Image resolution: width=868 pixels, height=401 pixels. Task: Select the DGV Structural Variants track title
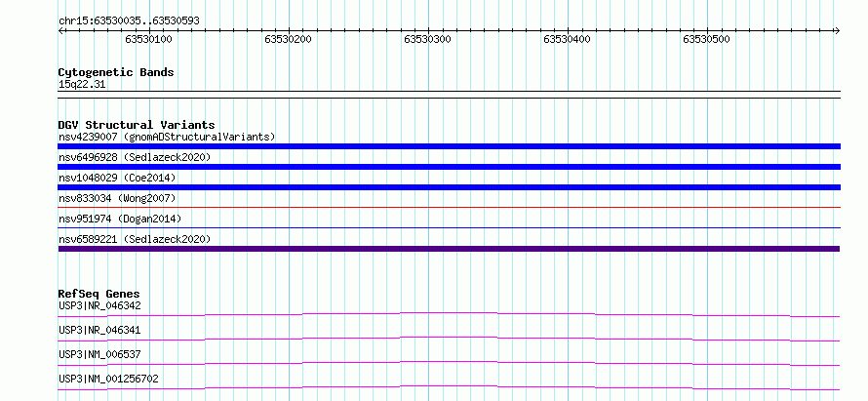(x=137, y=125)
